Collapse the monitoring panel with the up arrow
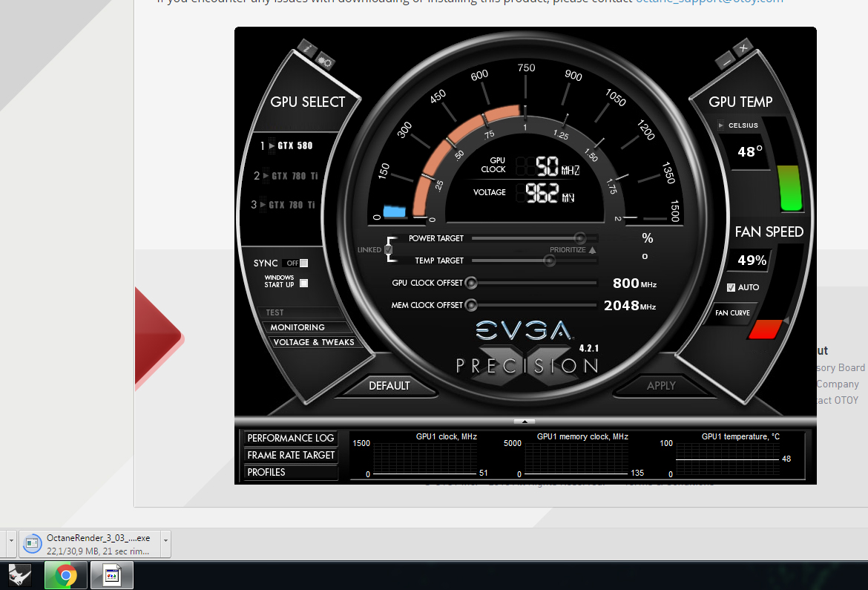The height and width of the screenshot is (590, 868). pos(525,422)
